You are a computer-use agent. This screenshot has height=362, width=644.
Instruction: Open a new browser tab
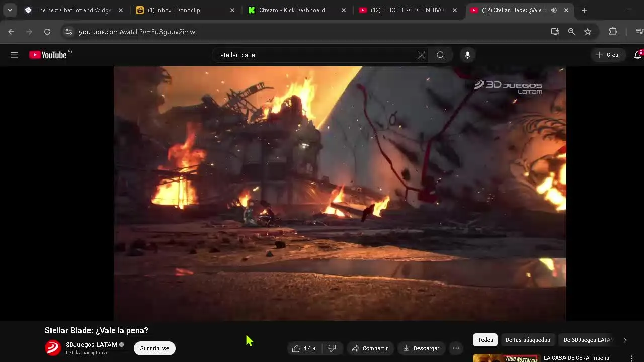pyautogui.click(x=584, y=10)
